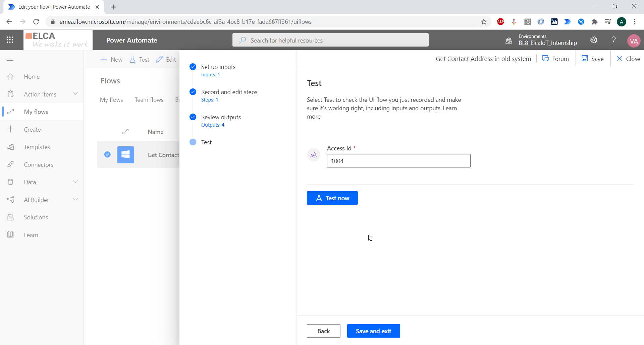Click the Save disk icon button
Screen dimensions: 644x345
click(x=592, y=59)
